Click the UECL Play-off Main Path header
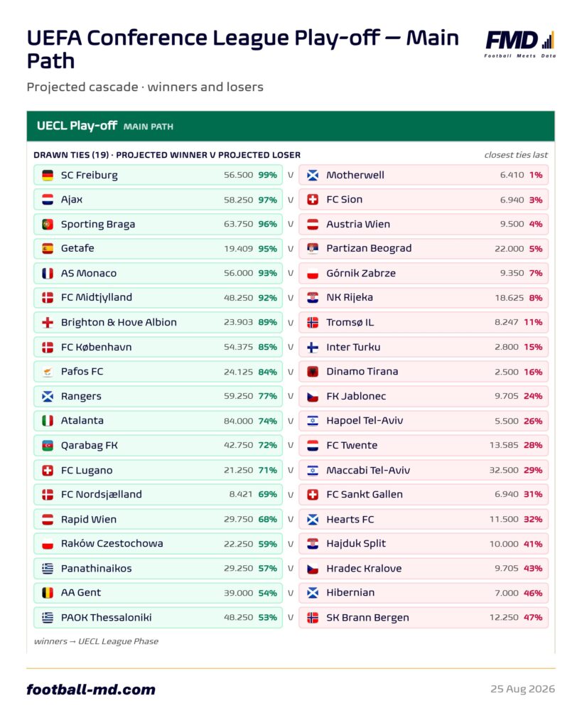 (x=291, y=126)
